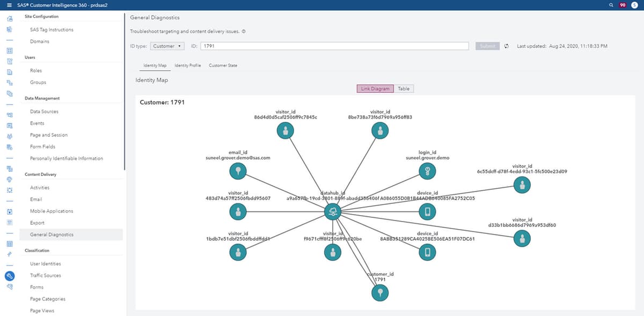The width and height of the screenshot is (644, 316).
Task: Click the refresh icon beside Submit
Action: pos(506,46)
